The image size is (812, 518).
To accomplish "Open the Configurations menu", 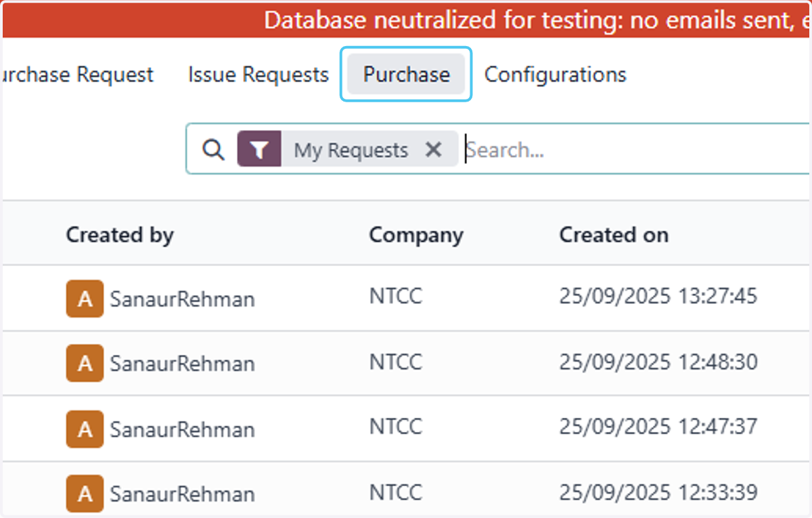I will click(x=556, y=74).
